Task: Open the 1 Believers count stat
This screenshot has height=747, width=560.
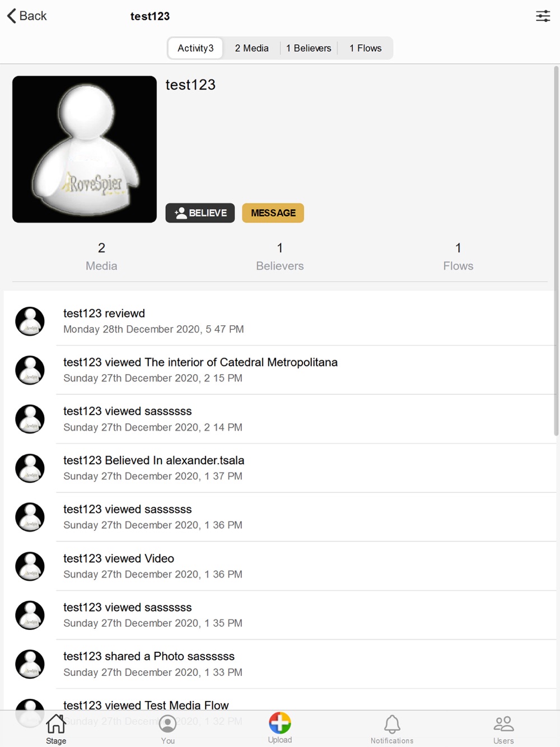Action: coord(280,256)
